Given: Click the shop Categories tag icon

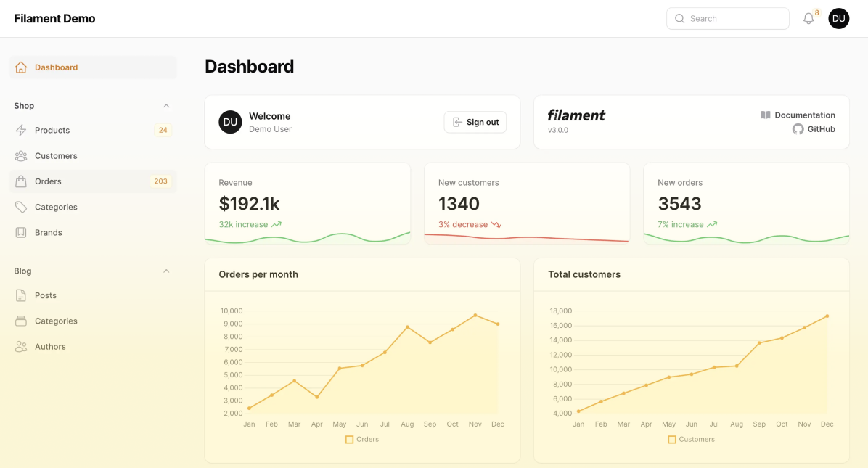Looking at the screenshot, I should click(21, 208).
